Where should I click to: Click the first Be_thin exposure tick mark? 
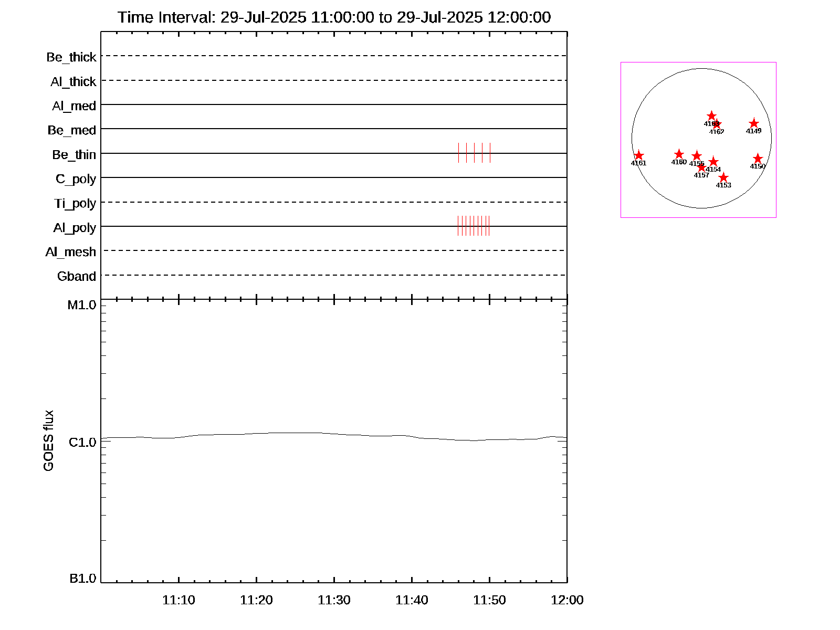(x=458, y=153)
